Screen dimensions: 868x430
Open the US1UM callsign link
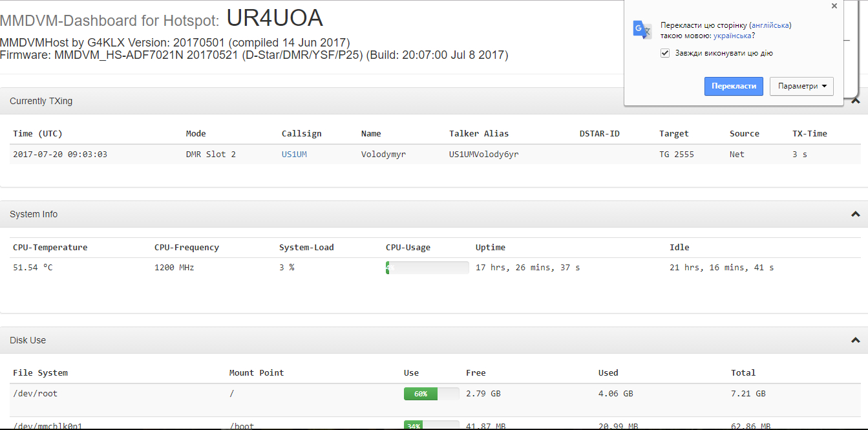click(294, 155)
